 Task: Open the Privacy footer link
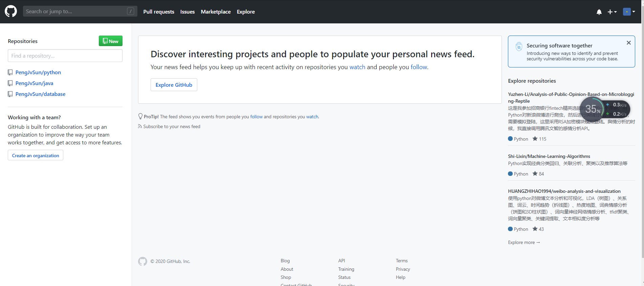pos(403,269)
